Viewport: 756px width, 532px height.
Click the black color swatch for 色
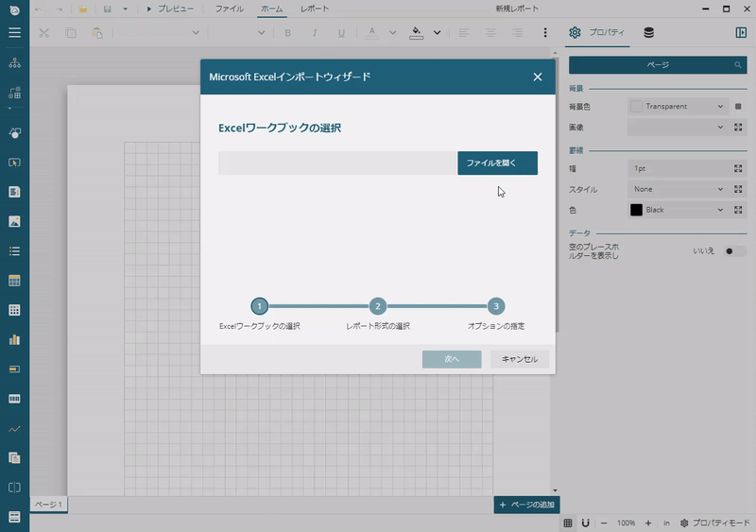[x=636, y=210]
